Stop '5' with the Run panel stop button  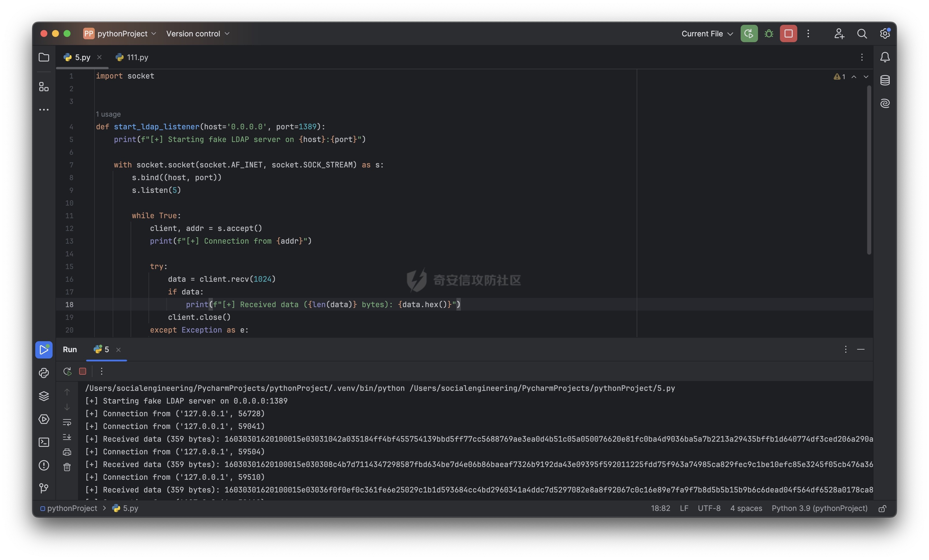[x=83, y=371]
